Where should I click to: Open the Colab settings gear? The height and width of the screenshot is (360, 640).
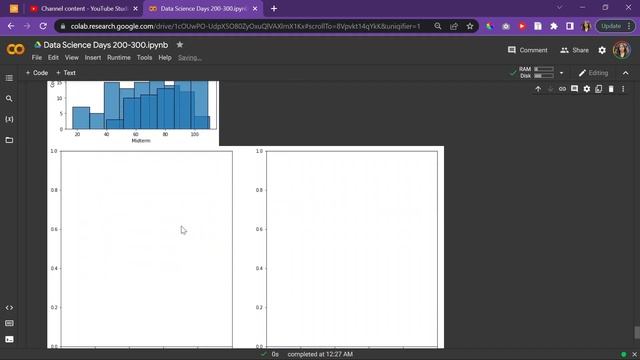[602, 50]
